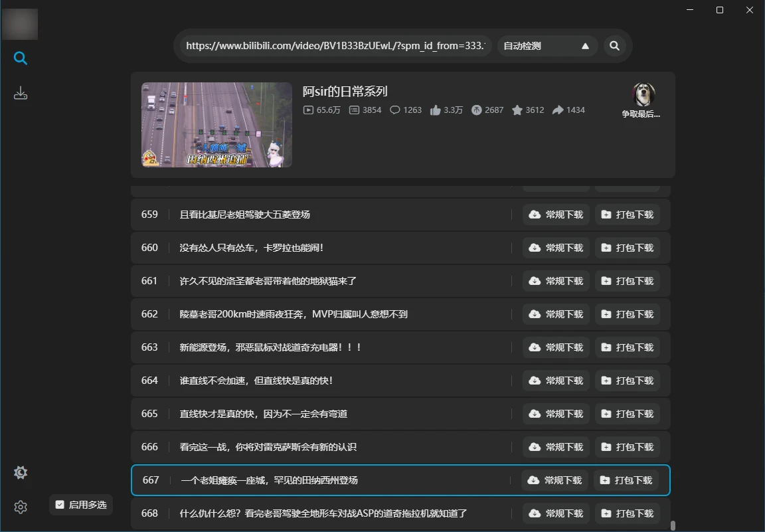Toggle the 启用多选 checkbox
Viewport: 765px width, 532px height.
click(60, 505)
